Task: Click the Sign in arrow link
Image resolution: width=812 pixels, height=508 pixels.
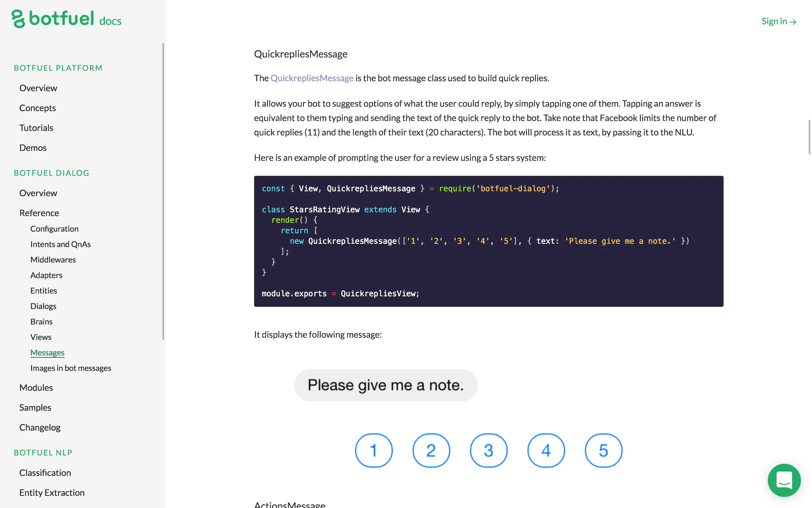Action: click(778, 21)
